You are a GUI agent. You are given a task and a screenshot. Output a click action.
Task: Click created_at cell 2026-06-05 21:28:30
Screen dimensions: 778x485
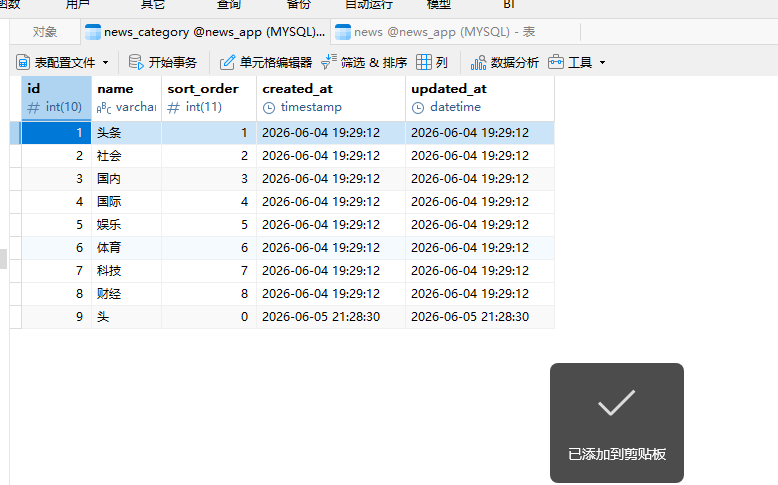[331, 317]
